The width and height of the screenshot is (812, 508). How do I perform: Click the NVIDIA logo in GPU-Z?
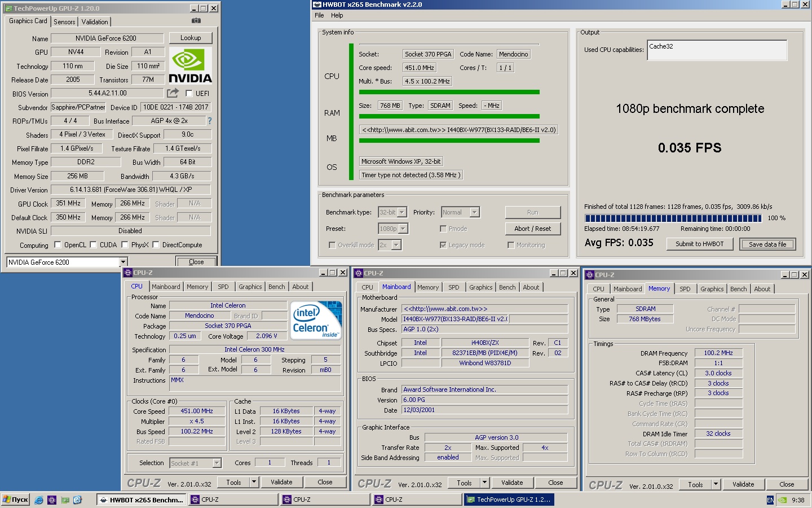click(191, 65)
